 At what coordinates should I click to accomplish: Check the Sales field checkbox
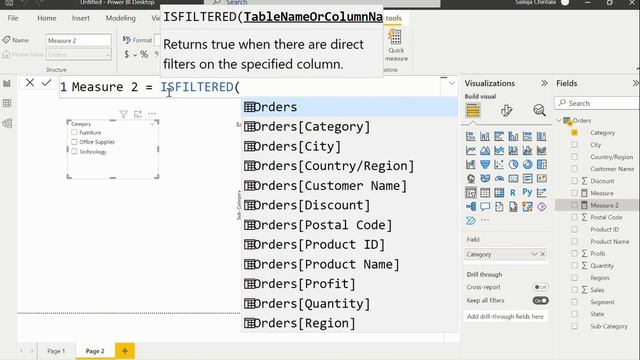[575, 290]
